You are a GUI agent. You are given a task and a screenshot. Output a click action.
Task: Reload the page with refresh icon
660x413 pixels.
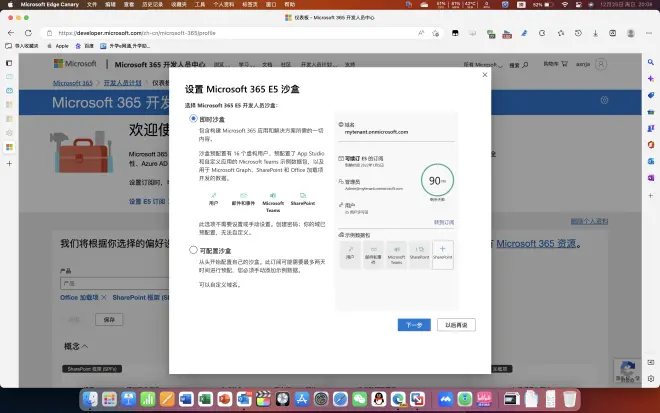pyautogui.click(x=28, y=33)
